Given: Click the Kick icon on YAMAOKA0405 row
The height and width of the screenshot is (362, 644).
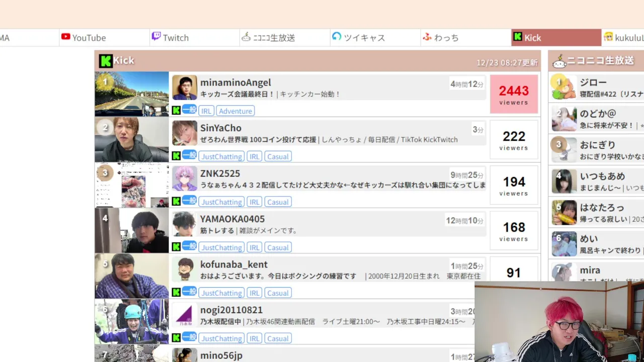Looking at the screenshot, I should [176, 247].
